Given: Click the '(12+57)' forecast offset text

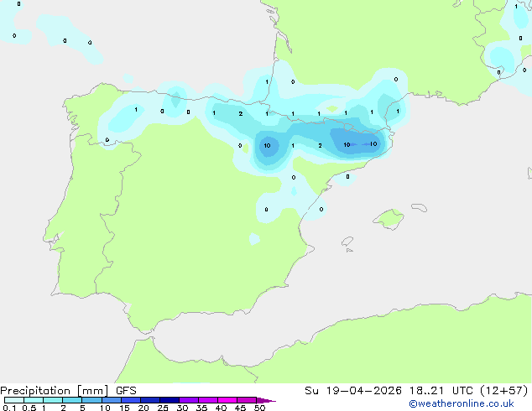Looking at the screenshot, I should click(x=505, y=391).
